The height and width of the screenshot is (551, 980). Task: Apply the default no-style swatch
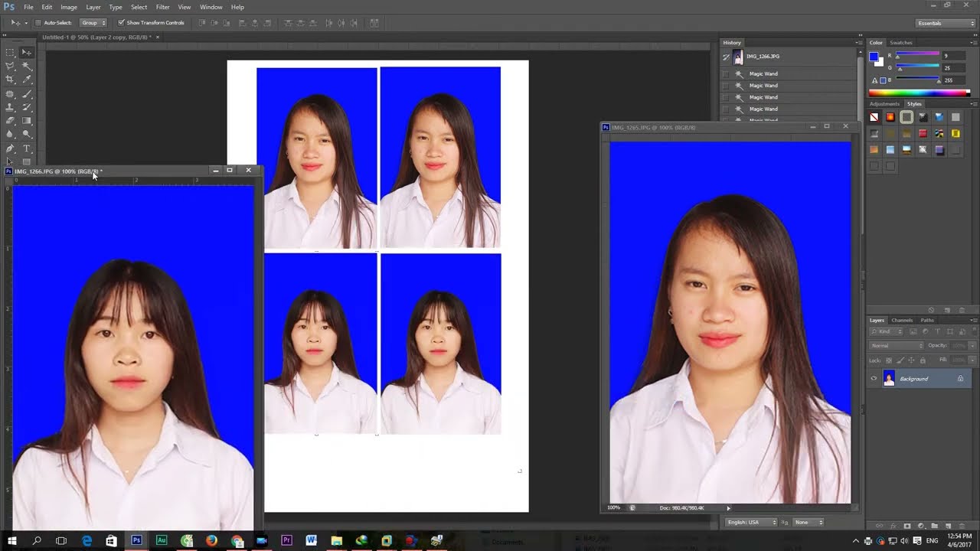click(874, 117)
